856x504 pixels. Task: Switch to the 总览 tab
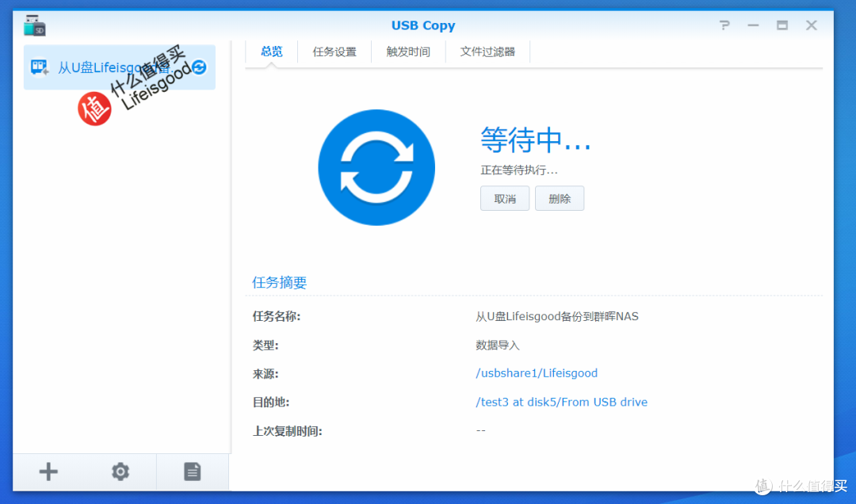[x=271, y=52]
